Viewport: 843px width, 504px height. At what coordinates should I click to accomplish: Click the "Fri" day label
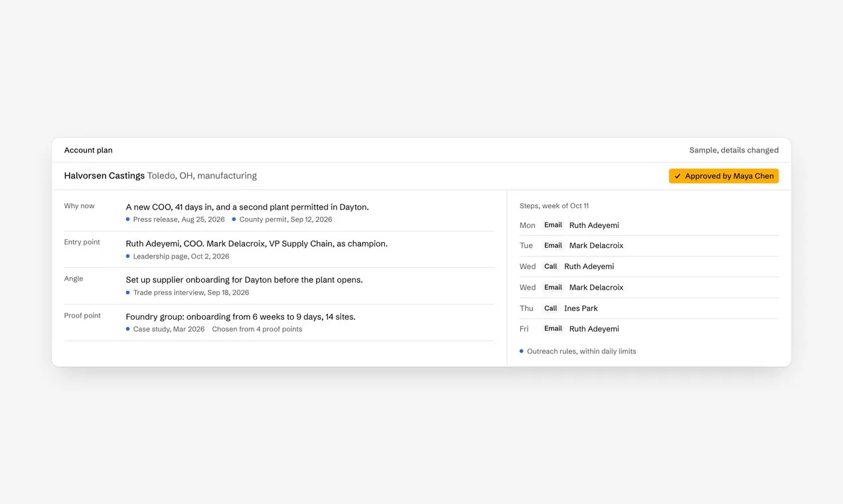point(524,329)
